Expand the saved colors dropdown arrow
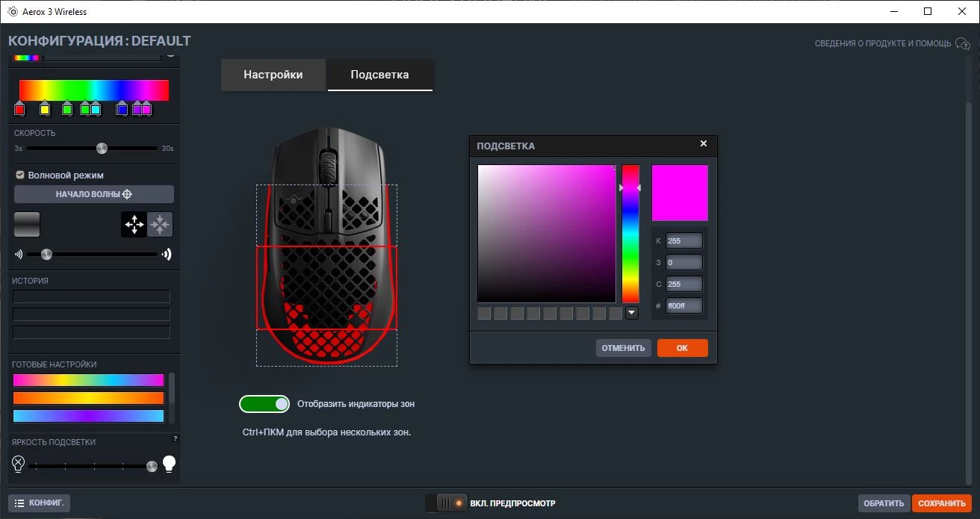This screenshot has height=519, width=980. tap(632, 313)
